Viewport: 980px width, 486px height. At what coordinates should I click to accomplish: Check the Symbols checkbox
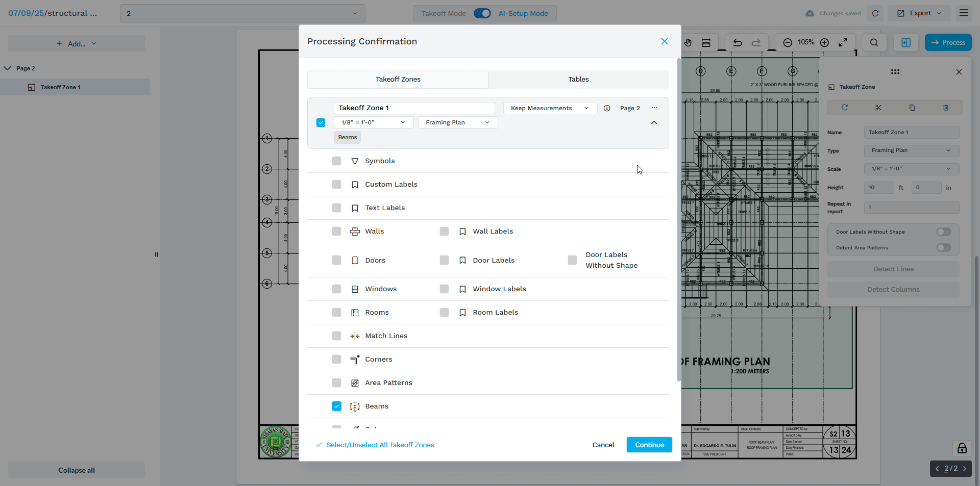tap(336, 161)
